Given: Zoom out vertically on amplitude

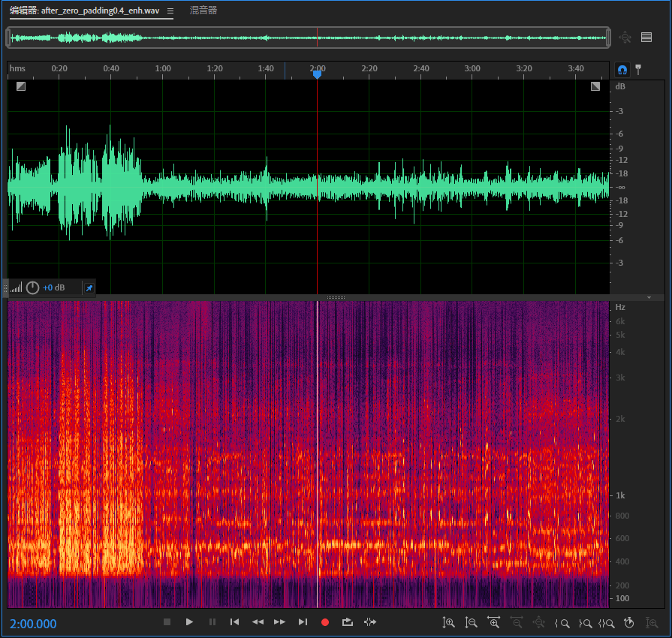Looking at the screenshot, I should 471,622.
